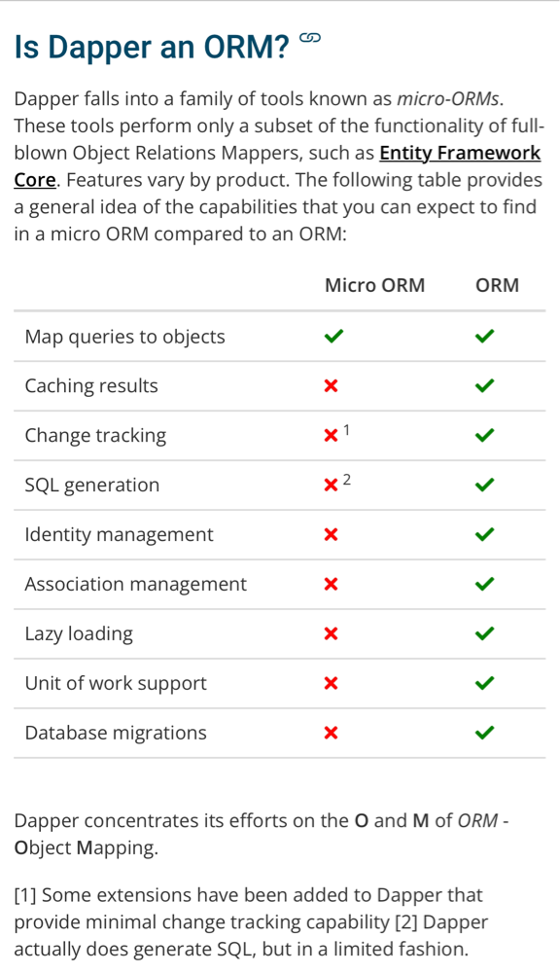This screenshot has width=560, height=973.
Task: Click the anchor link icon beside the heading
Action: click(309, 38)
